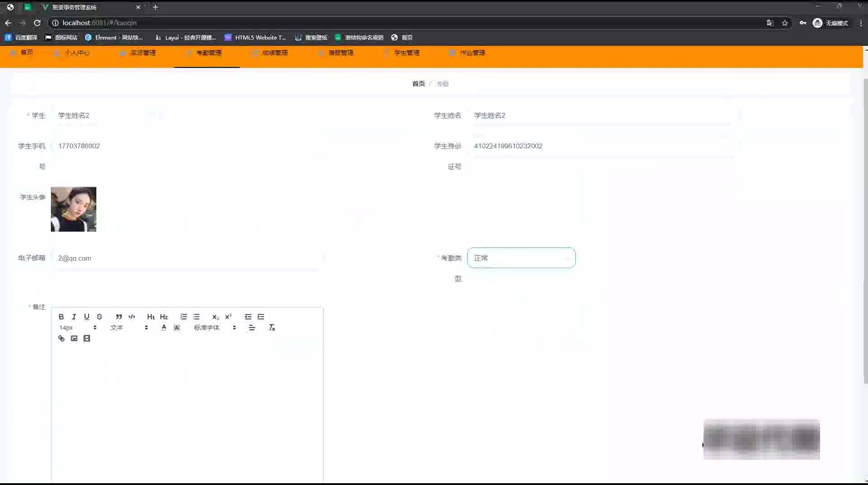The image size is (868, 485).
Task: Apply italic formatting in the editor
Action: pos(74,317)
